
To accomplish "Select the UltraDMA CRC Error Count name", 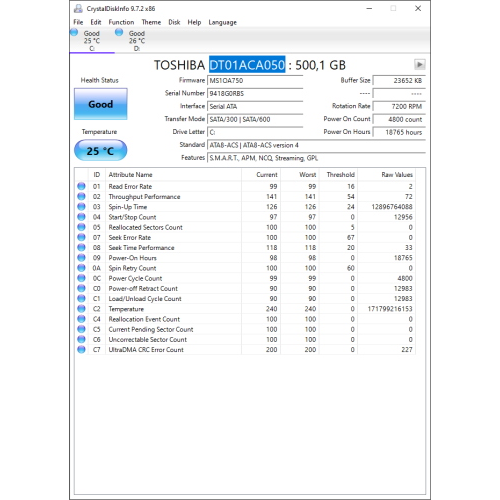I will [146, 350].
